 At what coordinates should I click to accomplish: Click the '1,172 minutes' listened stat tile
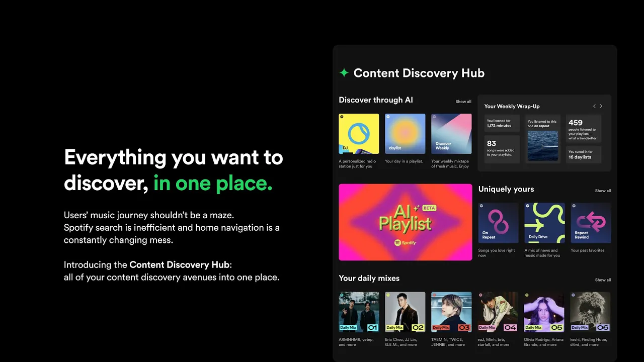click(x=501, y=123)
